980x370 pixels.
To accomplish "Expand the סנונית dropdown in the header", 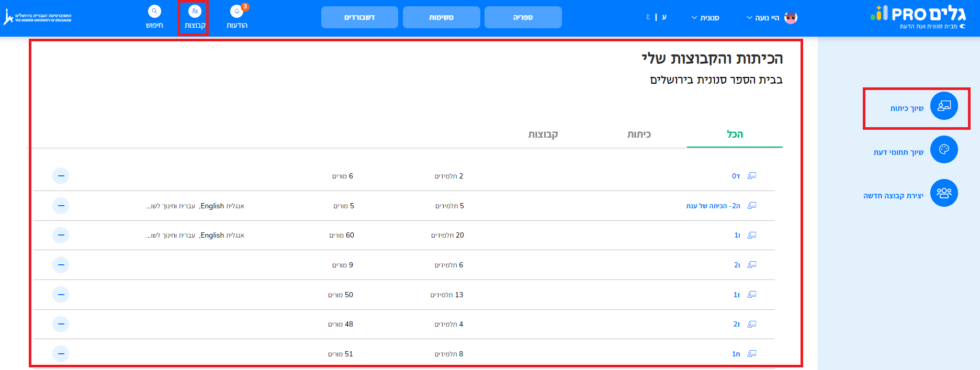I will (705, 18).
